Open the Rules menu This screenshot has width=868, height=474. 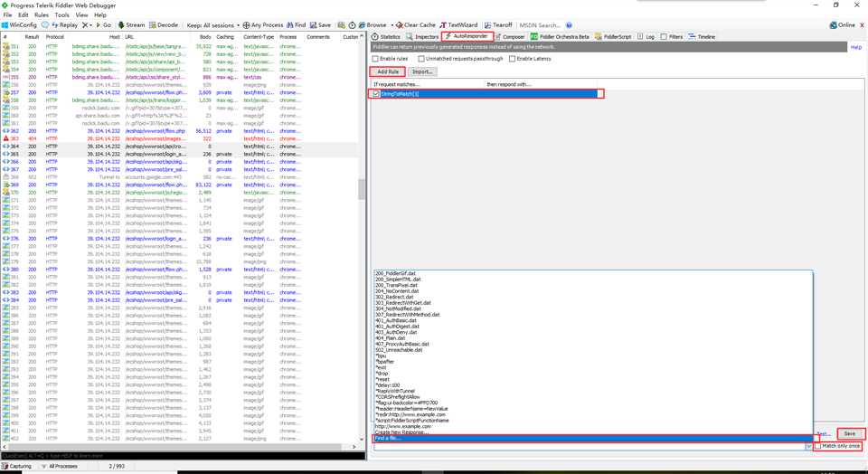coord(42,15)
